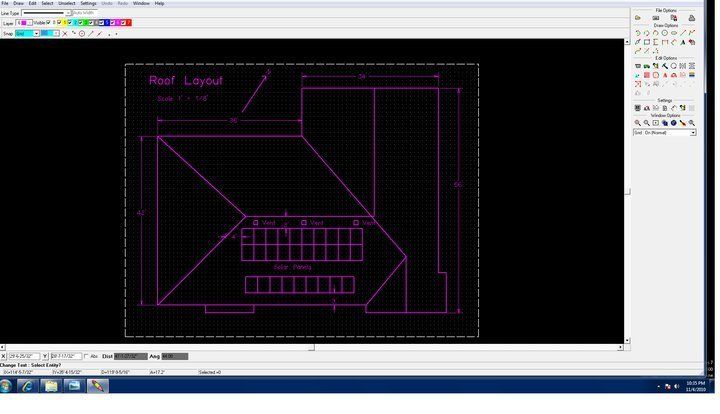
Task: Open Internet Explorer from taskbar
Action: click(27, 386)
